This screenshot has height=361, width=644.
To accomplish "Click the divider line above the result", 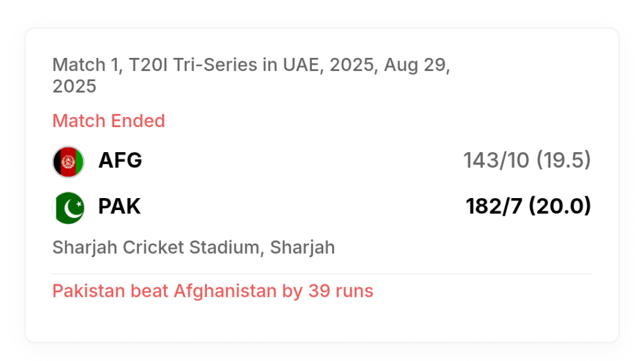I will pos(322,274).
